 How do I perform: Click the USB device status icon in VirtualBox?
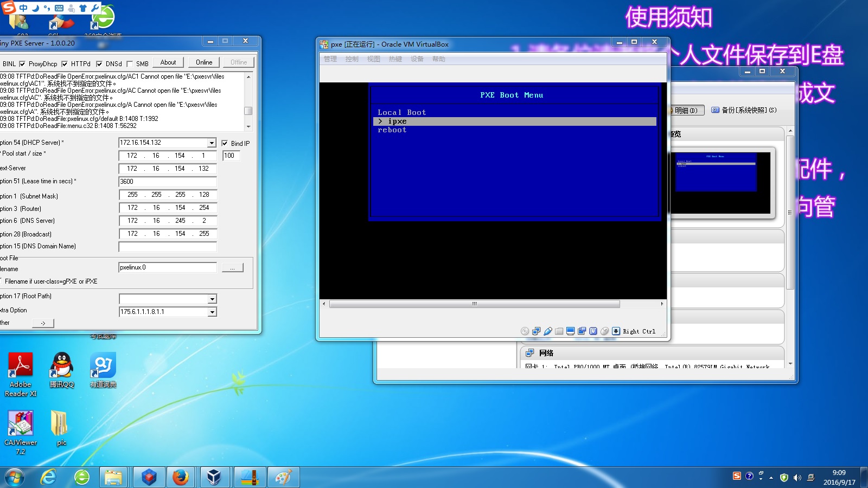(x=547, y=331)
